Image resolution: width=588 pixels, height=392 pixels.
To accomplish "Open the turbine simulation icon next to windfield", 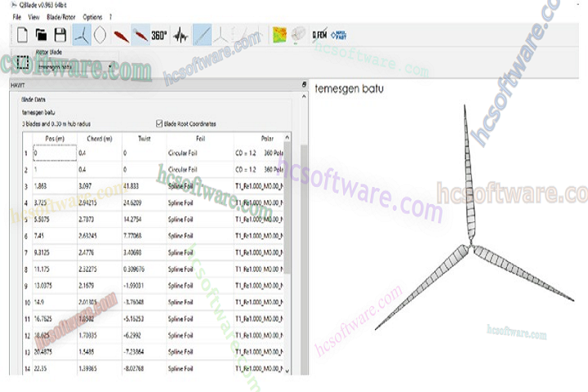I will (299, 34).
